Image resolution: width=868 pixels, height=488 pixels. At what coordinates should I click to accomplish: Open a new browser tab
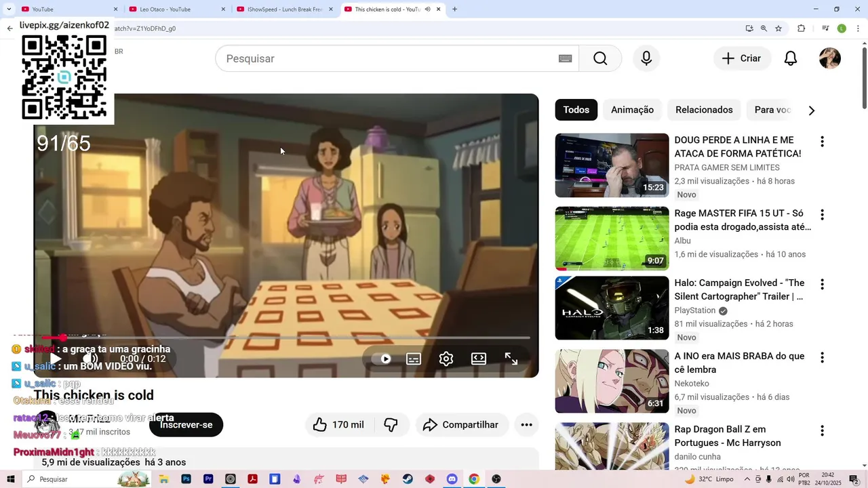tap(454, 9)
